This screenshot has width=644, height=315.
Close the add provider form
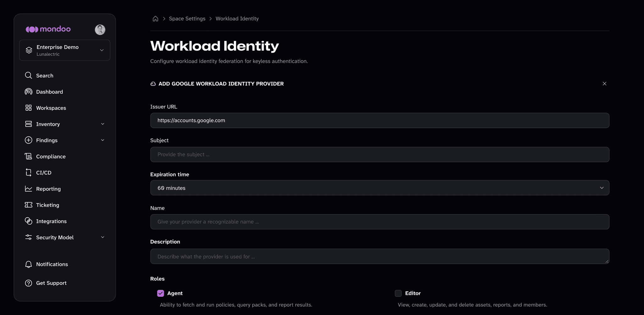[604, 84]
